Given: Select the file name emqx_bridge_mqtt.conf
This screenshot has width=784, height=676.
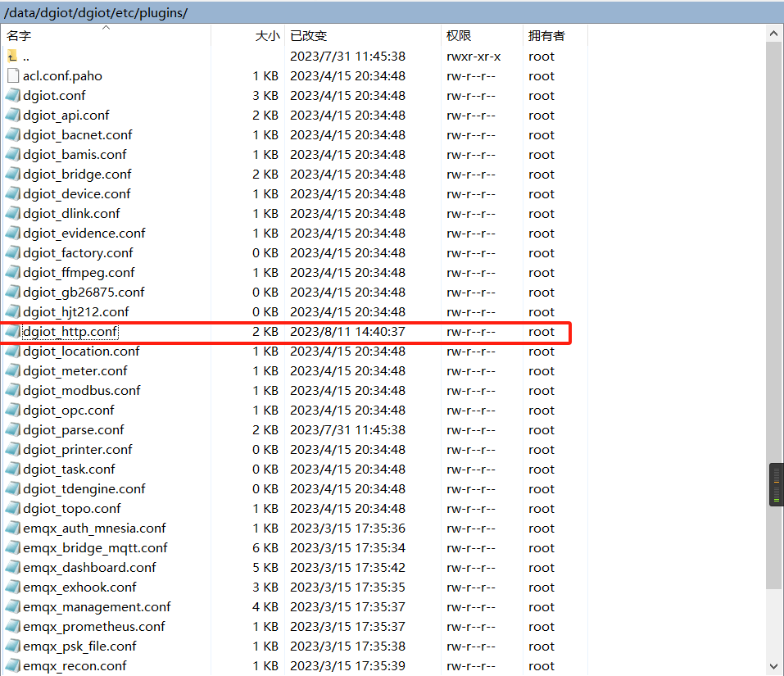Looking at the screenshot, I should click(95, 548).
